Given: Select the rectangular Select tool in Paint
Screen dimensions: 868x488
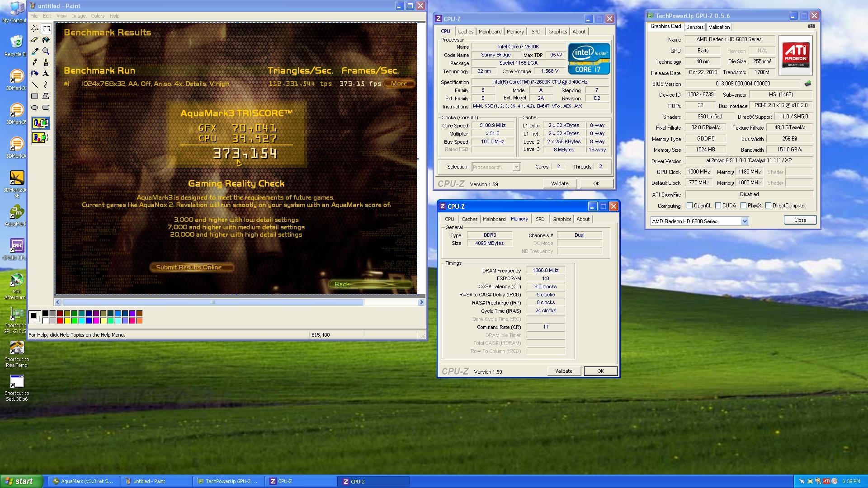Looking at the screenshot, I should (46, 28).
